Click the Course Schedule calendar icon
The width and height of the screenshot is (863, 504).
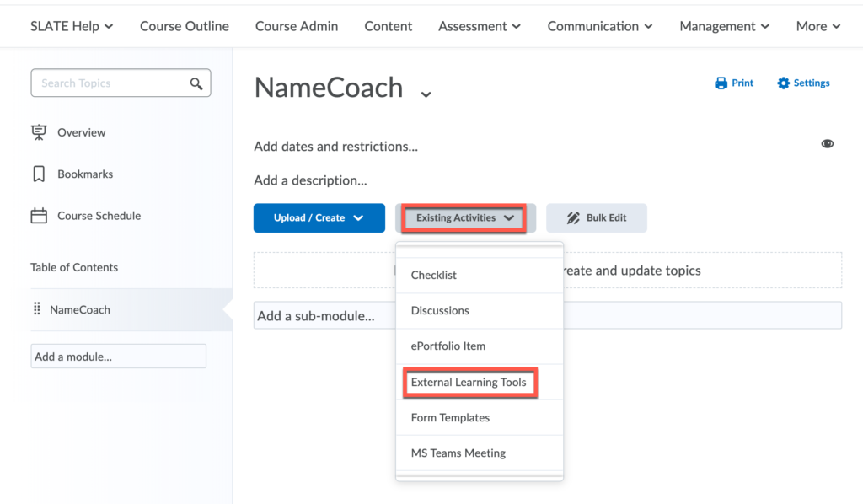coord(39,216)
